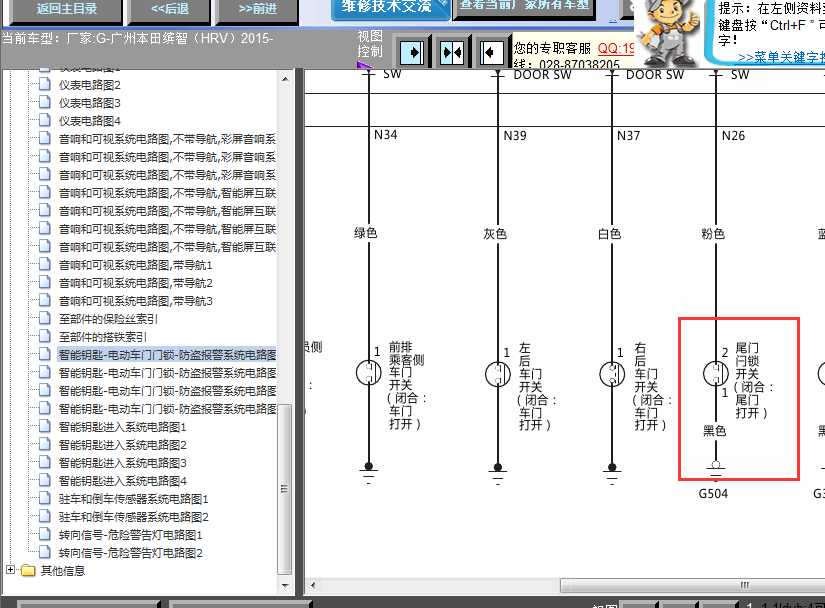Click the 尾门闩锁开关 description text

tap(753, 380)
